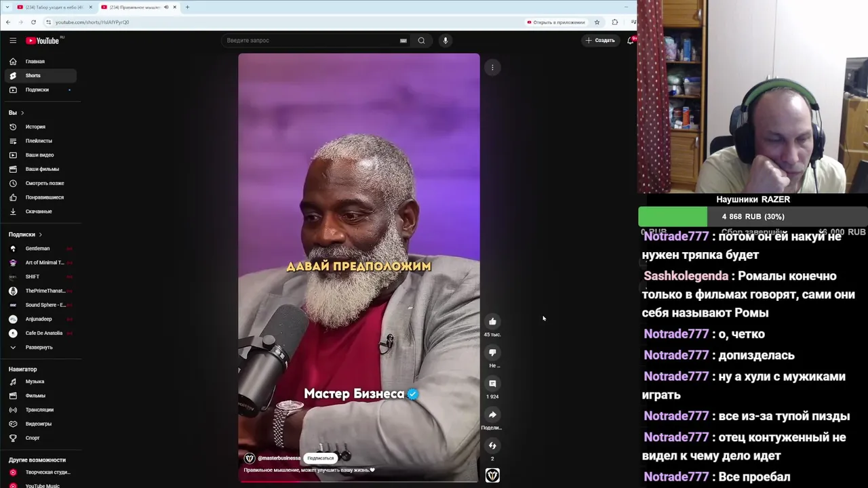
Task: Reload the page
Action: point(33,22)
